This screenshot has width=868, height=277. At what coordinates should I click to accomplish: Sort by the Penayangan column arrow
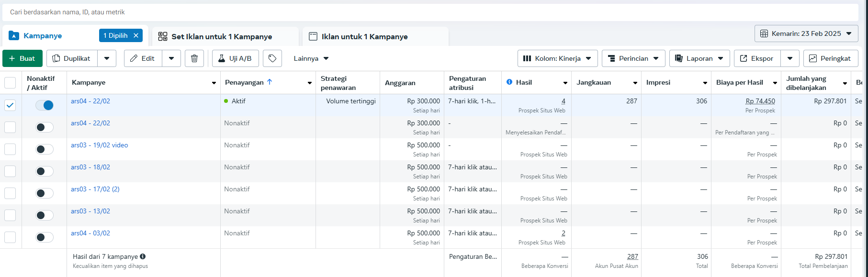270,82
